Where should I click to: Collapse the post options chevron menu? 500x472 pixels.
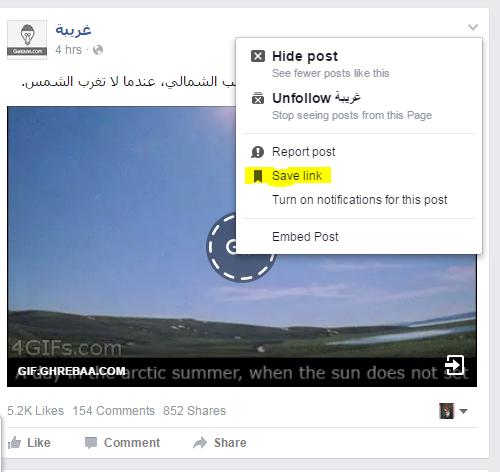point(473,27)
